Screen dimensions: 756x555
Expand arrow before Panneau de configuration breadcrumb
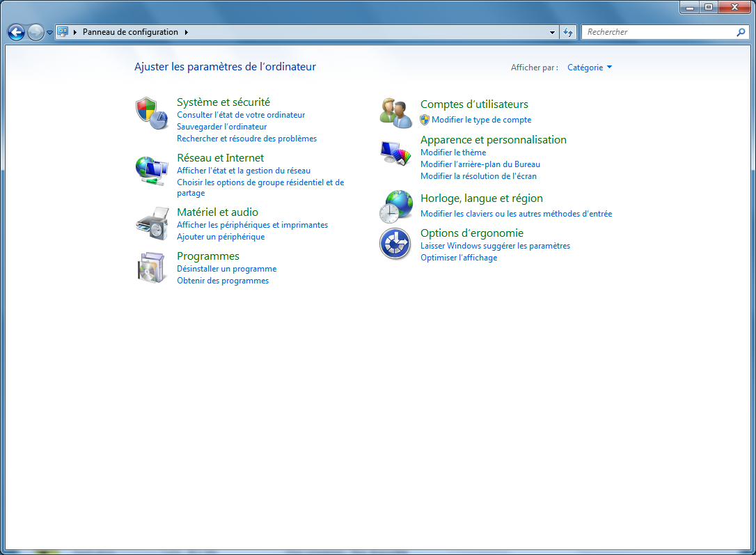75,32
